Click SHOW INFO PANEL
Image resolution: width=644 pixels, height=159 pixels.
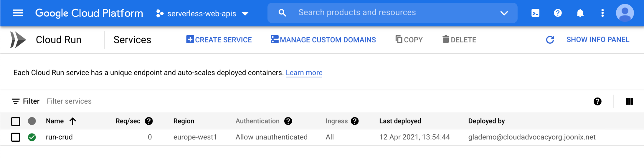point(597,40)
